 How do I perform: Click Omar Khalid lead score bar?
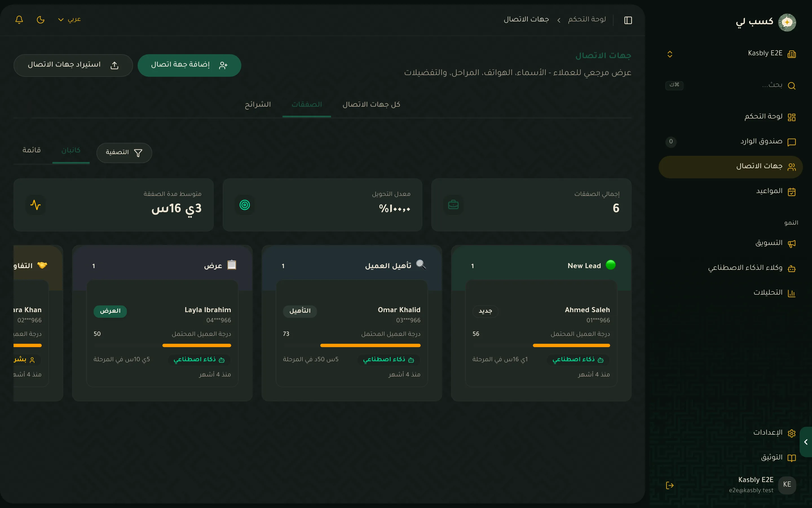[x=352, y=345]
